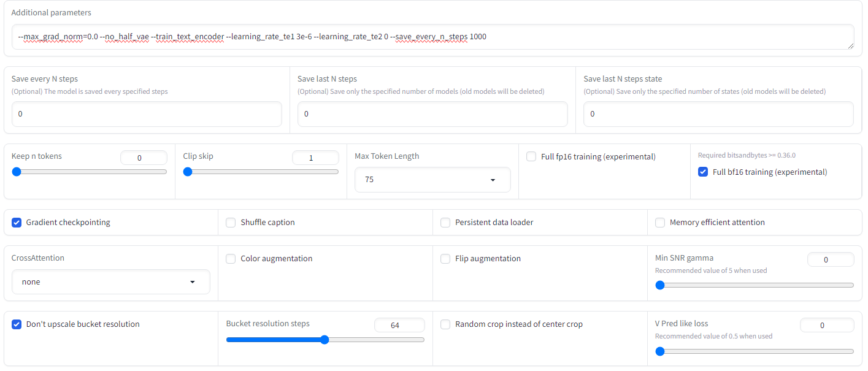Click the Save last N steps state field
Screen dimensions: 868x371
718,114
